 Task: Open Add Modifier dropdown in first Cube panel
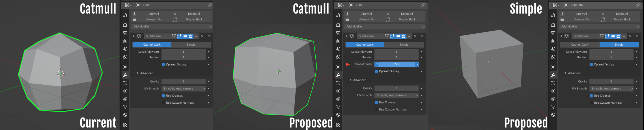click(x=172, y=26)
